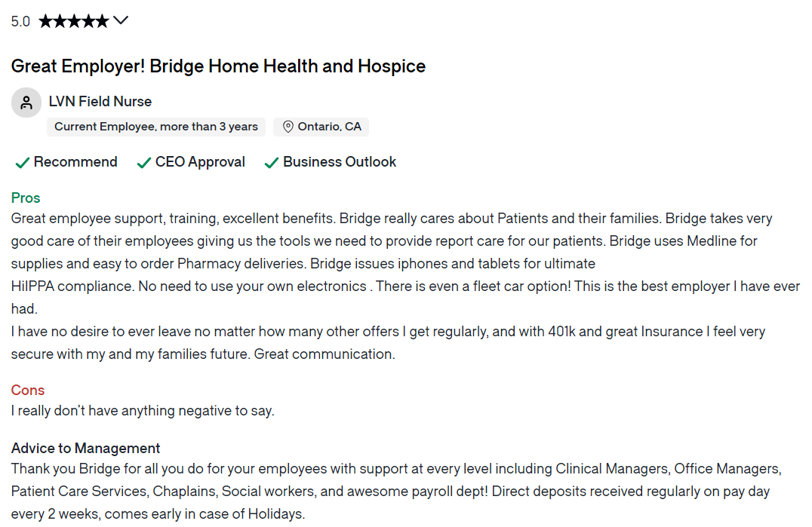Click the 5.0 rating number
The image size is (812, 527).
coord(20,22)
